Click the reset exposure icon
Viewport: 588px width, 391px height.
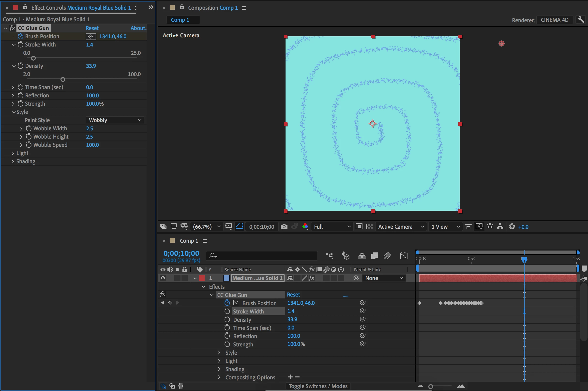512,227
